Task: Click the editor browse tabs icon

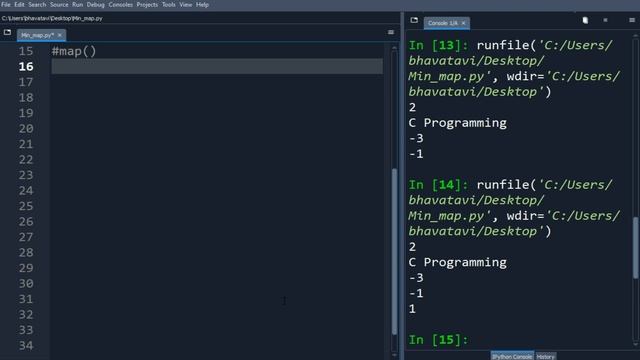Action: [x=7, y=32]
